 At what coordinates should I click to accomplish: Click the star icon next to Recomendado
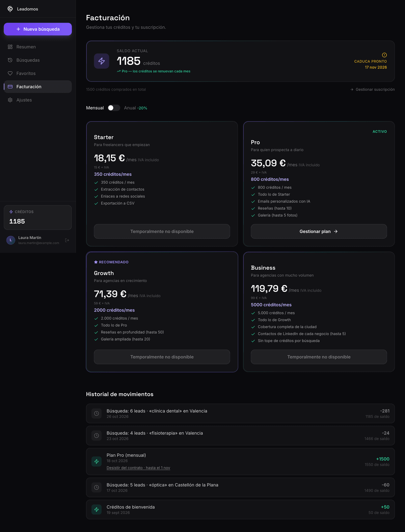(96, 262)
